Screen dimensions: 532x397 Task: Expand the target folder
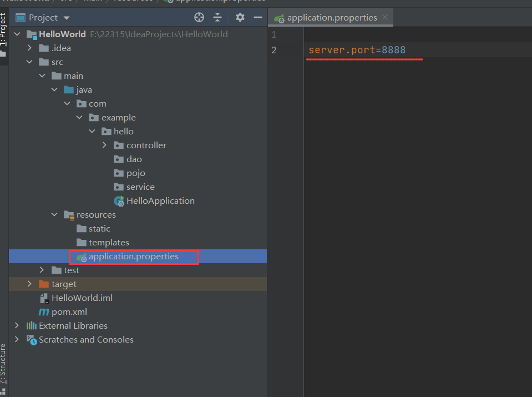29,284
